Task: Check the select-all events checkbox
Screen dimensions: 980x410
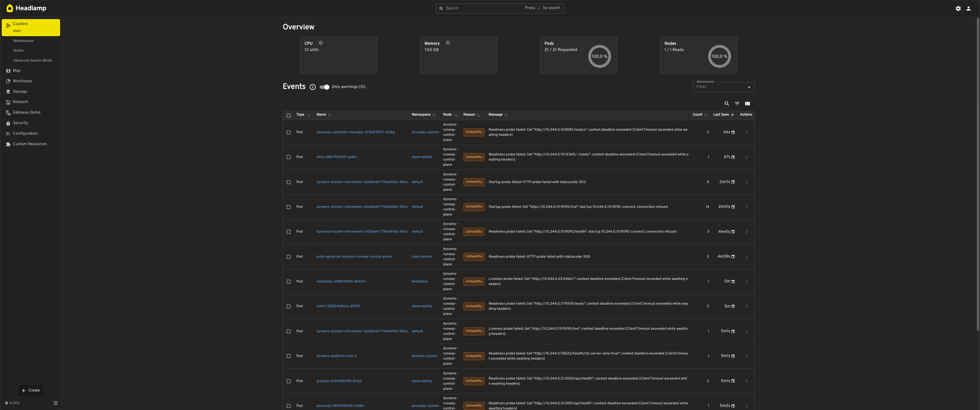Action: [x=288, y=115]
